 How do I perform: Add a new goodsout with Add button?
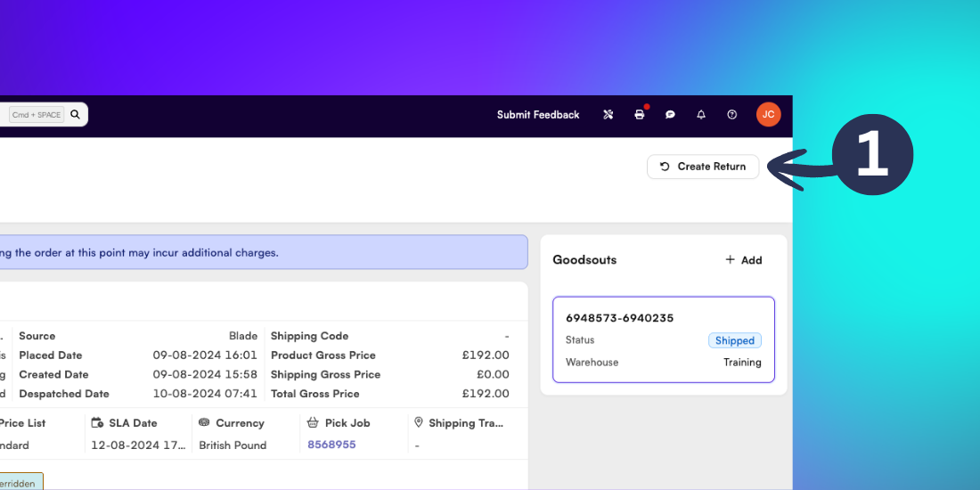point(744,260)
